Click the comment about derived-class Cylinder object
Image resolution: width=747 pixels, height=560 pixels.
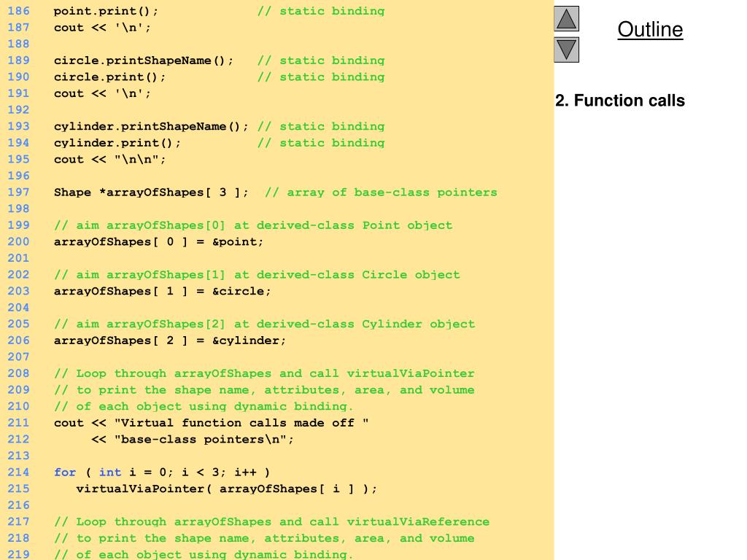pos(264,324)
